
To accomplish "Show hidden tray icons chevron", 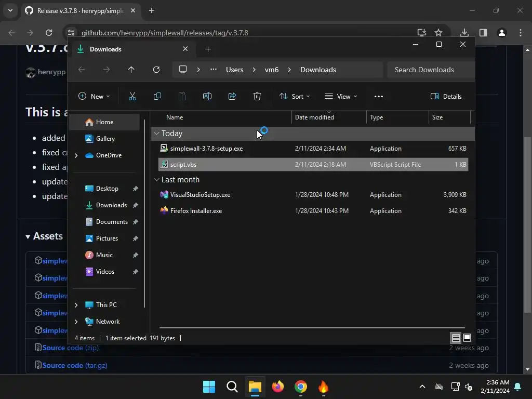I will click(422, 387).
